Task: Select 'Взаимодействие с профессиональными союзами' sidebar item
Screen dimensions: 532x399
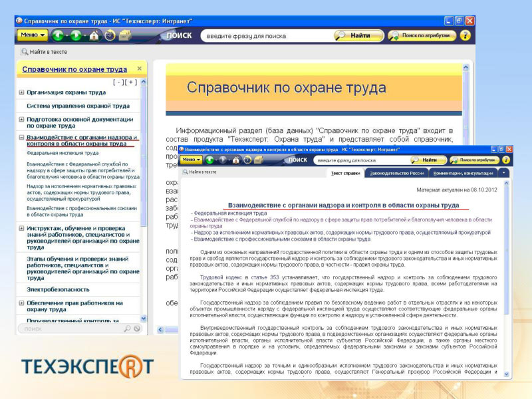Action: click(x=82, y=211)
